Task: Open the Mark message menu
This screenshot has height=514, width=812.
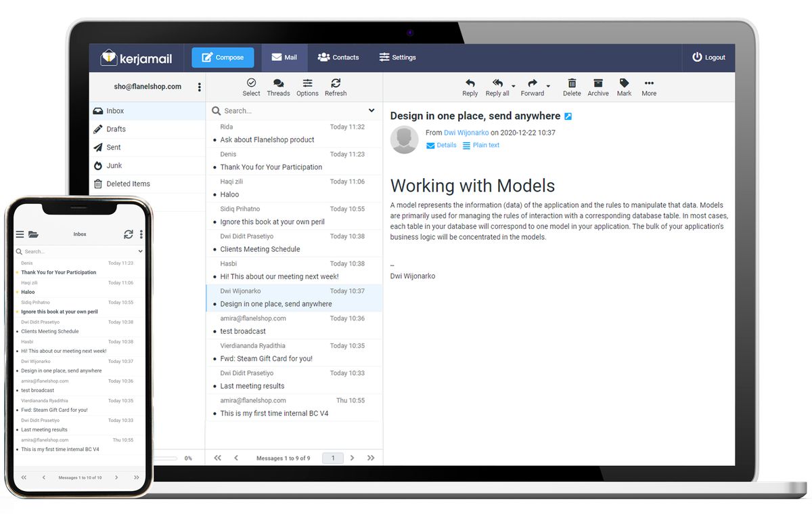Action: tap(623, 87)
